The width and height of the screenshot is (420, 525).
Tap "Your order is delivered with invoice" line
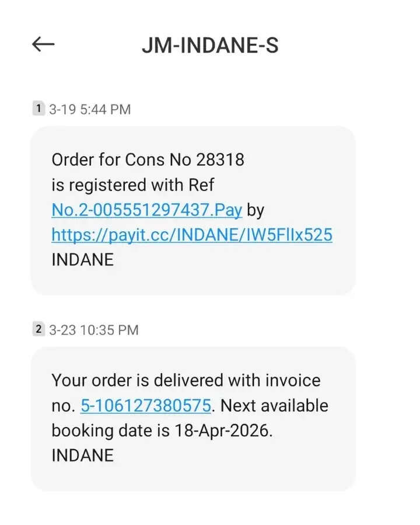[186, 380]
